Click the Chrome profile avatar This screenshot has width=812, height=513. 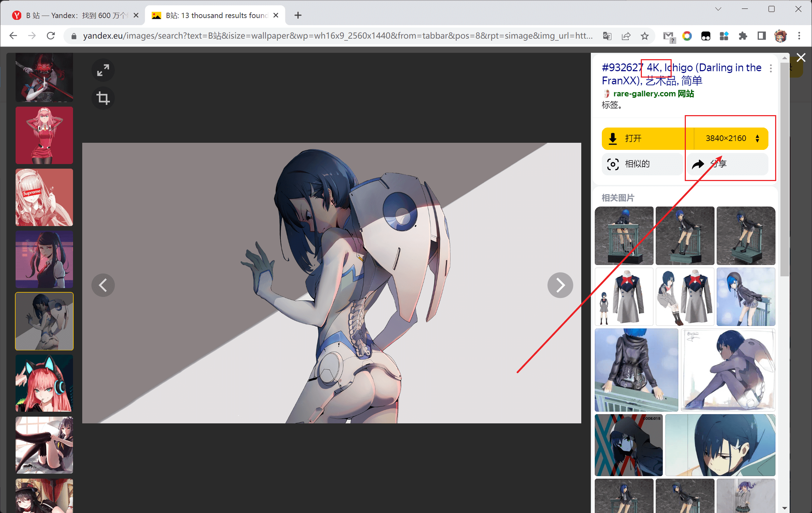point(781,36)
